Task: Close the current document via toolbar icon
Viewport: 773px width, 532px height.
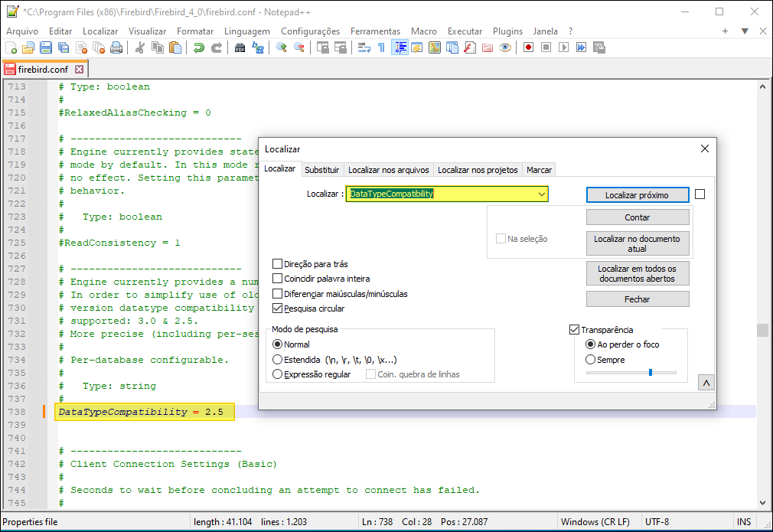Action: coord(81,47)
